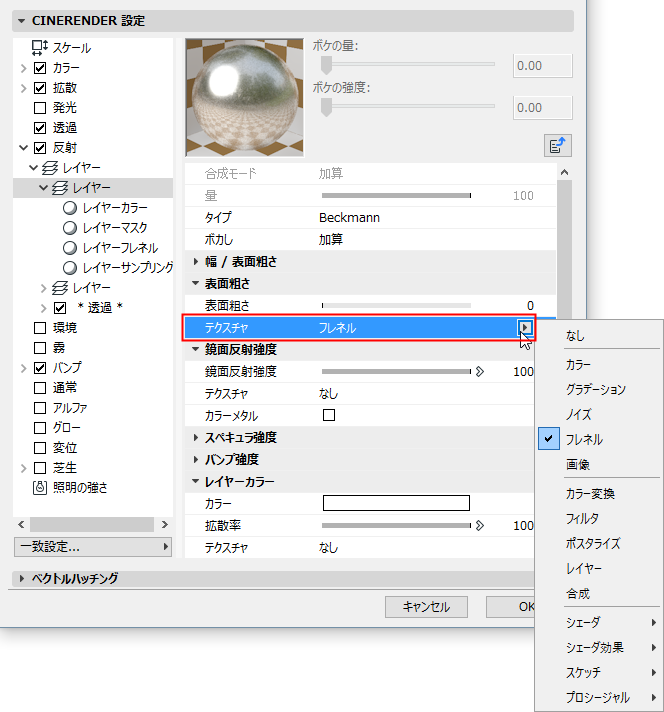Click the キャンセル button
Viewport: 664px width, 712px height.
point(426,607)
